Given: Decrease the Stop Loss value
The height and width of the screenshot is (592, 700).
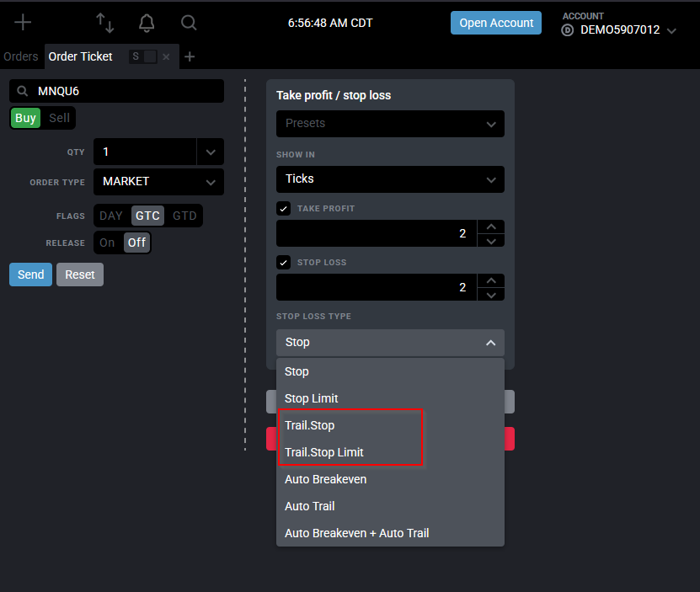Looking at the screenshot, I should click(491, 295).
